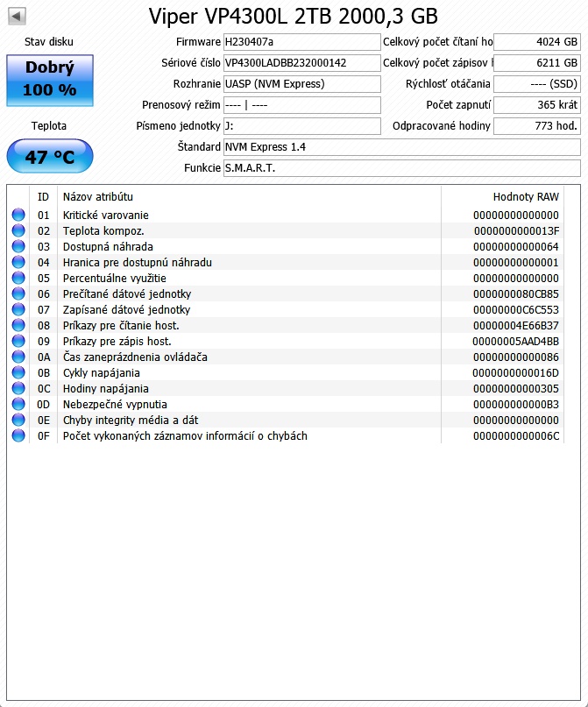Select Zapísané dátové jednotky attribute text
The height and width of the screenshot is (707, 588).
[126, 310]
